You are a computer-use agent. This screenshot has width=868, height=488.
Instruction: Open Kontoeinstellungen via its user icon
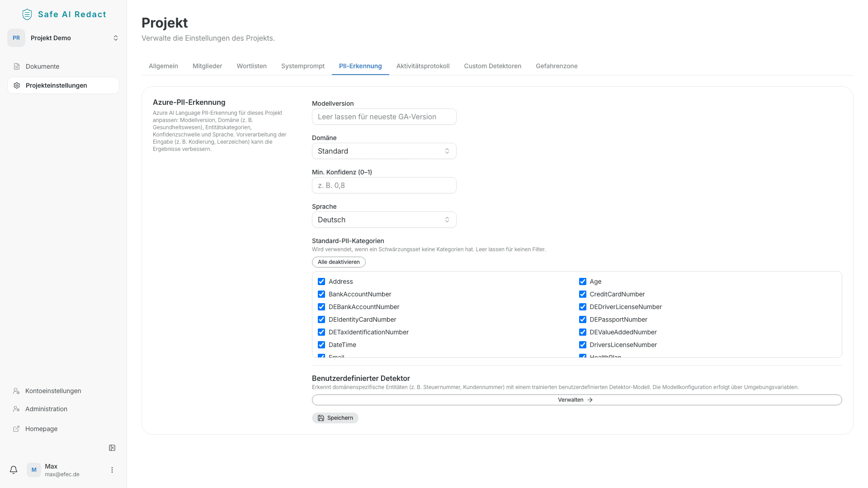pyautogui.click(x=16, y=391)
